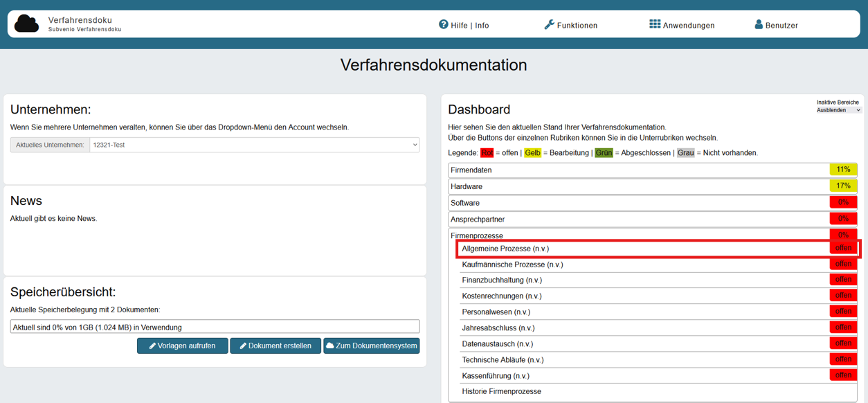
Task: Open the Datenaustausch (n.v.) entry
Action: [658, 344]
